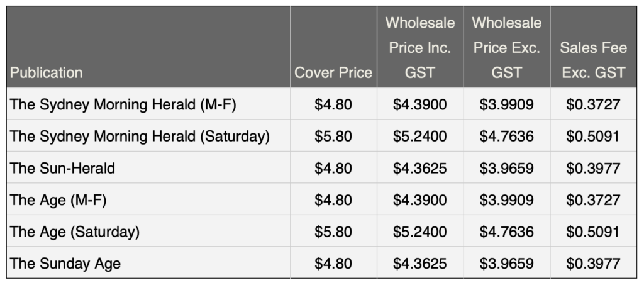Select the Wholesale Price Exc. GST header
644x285 pixels.
click(507, 48)
